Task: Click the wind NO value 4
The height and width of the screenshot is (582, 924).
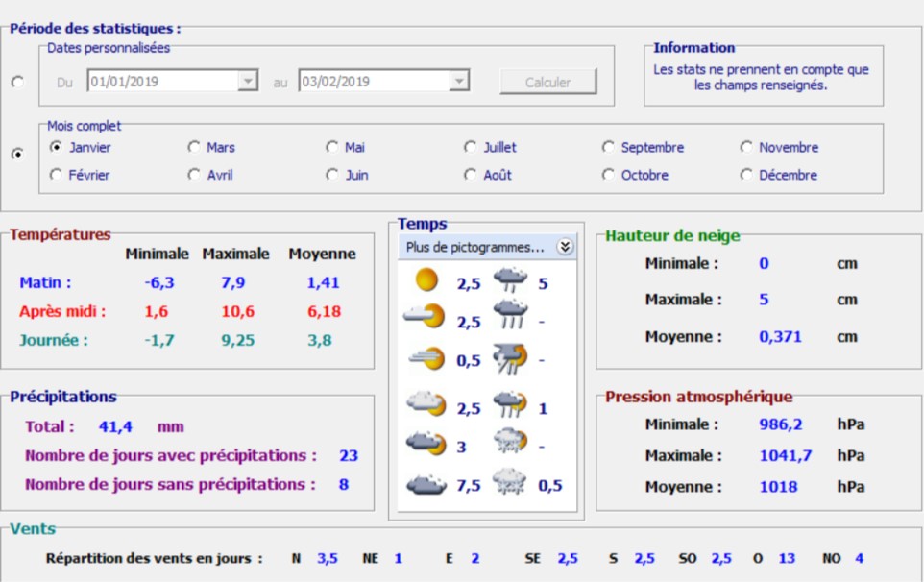Action: click(x=860, y=558)
